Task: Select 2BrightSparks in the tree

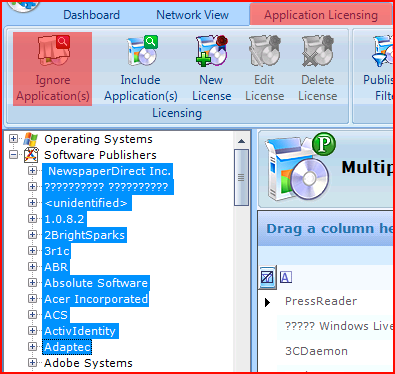Action: tap(85, 235)
